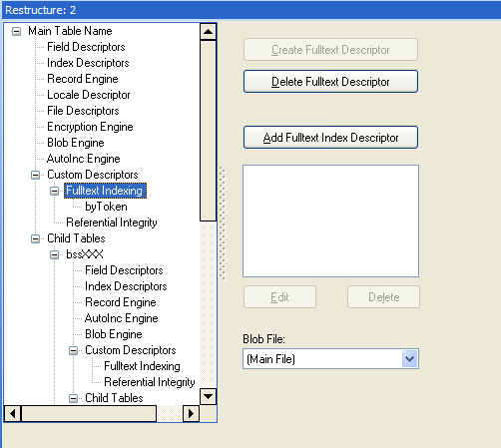Open the Blob File dropdown
The image size is (501, 448).
coord(409,359)
